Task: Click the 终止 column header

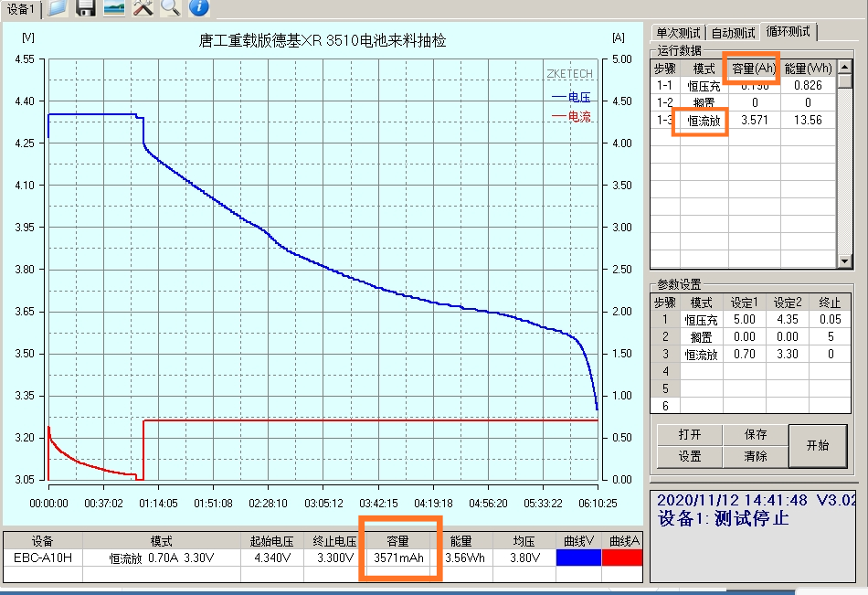Action: tap(831, 303)
